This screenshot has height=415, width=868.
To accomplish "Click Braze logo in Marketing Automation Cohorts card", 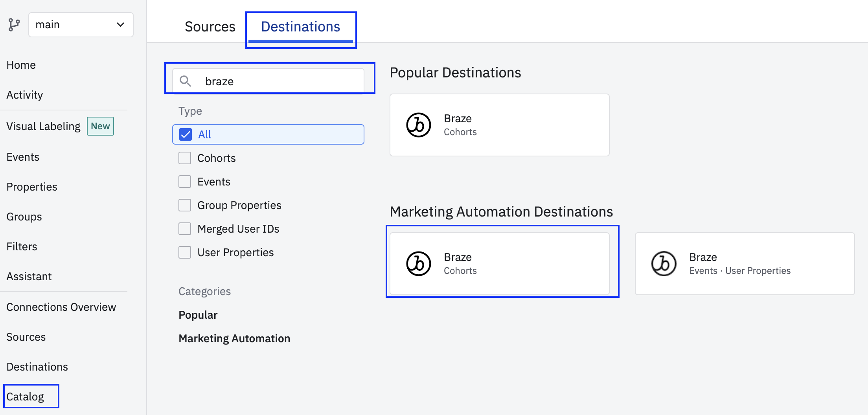I will (418, 264).
